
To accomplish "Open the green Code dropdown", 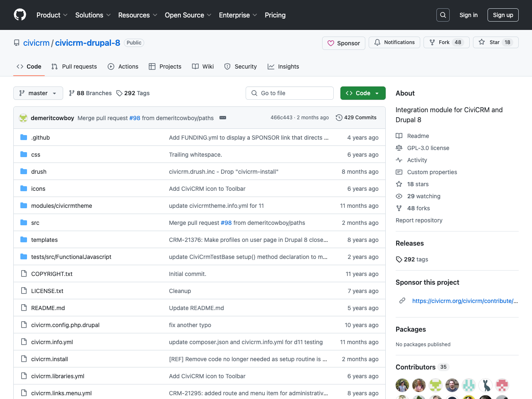I will (x=363, y=93).
